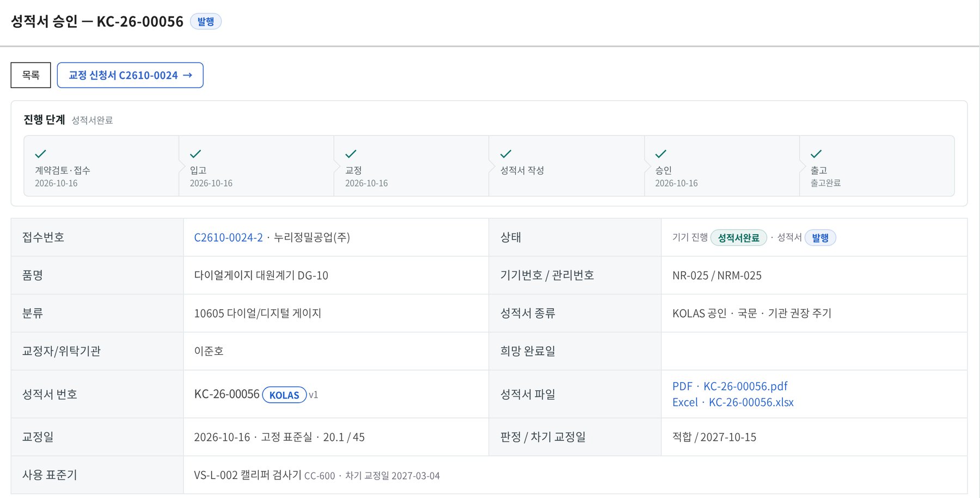Select the 희망 완료일 label cell
Screen dimensions: 980x498
575,351
